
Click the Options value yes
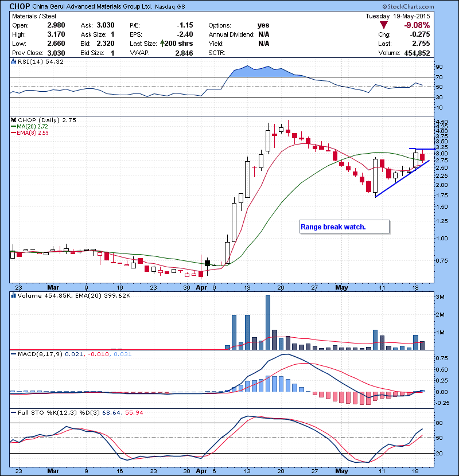pos(263,25)
